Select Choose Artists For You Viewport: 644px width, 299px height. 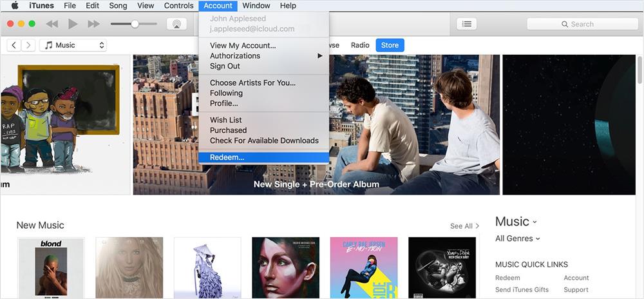coord(263,83)
